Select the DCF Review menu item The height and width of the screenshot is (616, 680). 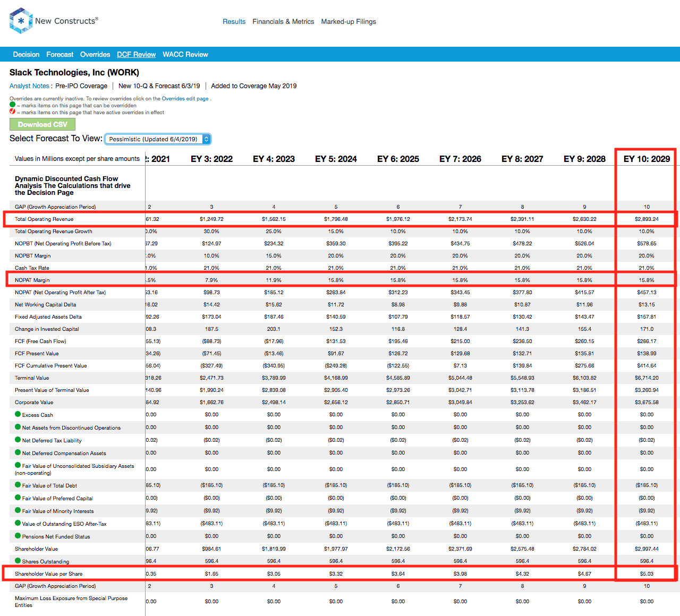pyautogui.click(x=136, y=55)
